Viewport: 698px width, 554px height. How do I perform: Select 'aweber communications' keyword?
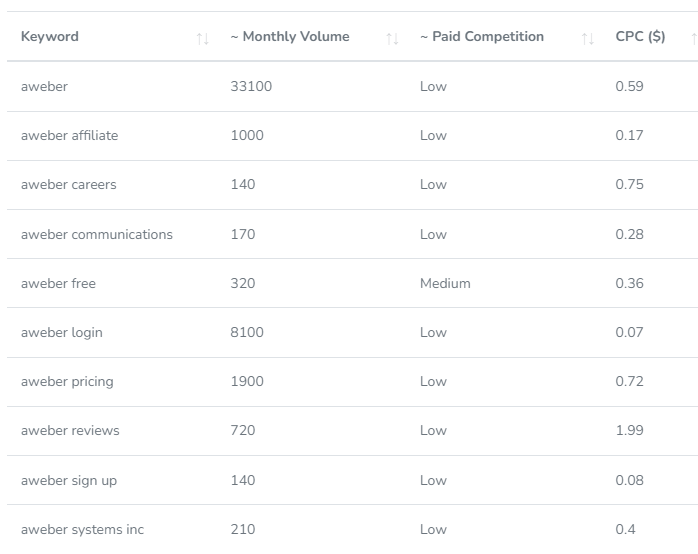click(x=97, y=234)
